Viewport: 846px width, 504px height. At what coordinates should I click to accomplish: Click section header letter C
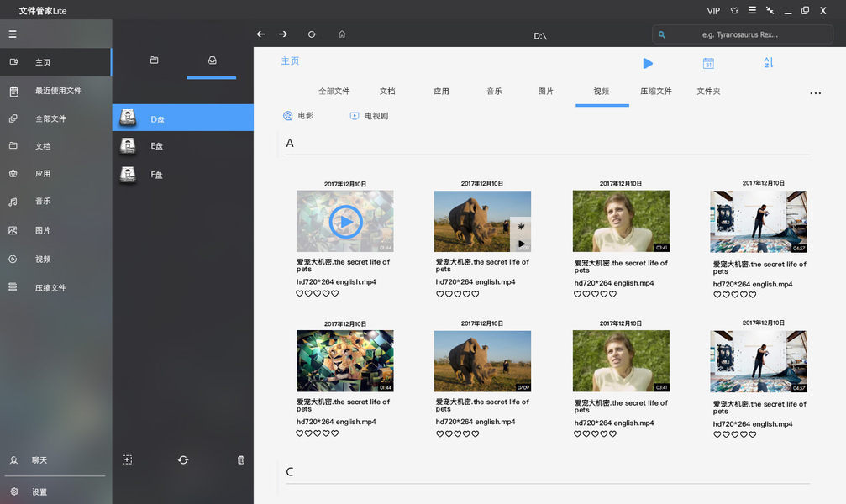pos(290,471)
